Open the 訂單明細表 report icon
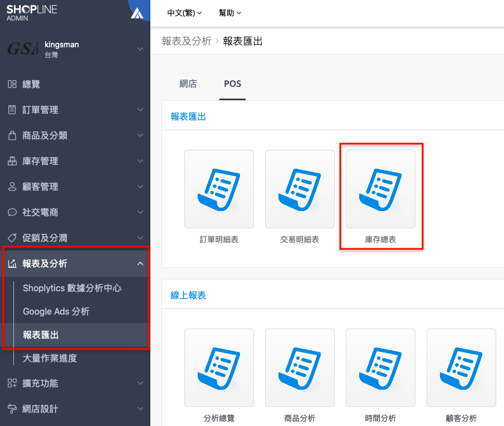 click(x=219, y=189)
